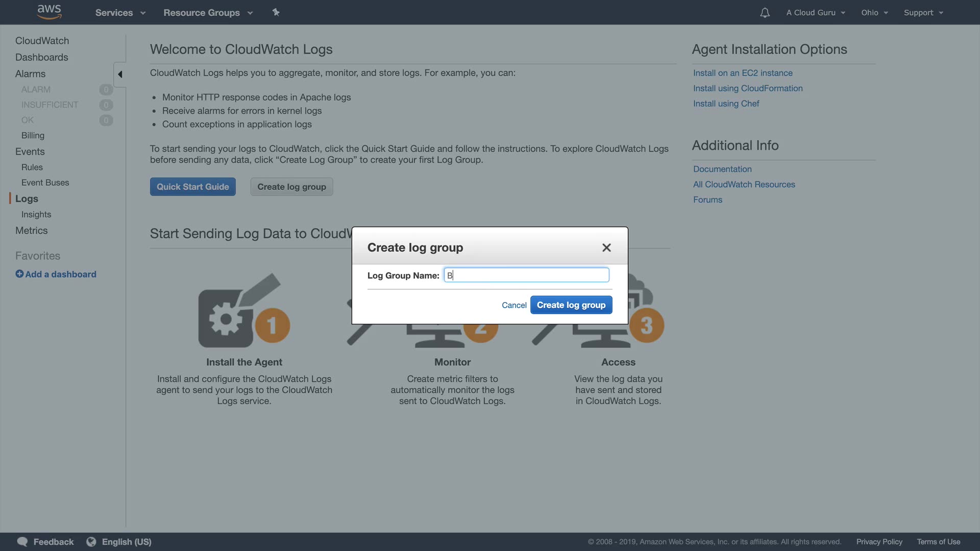Open Install using CloudFormation link
This screenshot has height=551, width=980.
click(747, 88)
